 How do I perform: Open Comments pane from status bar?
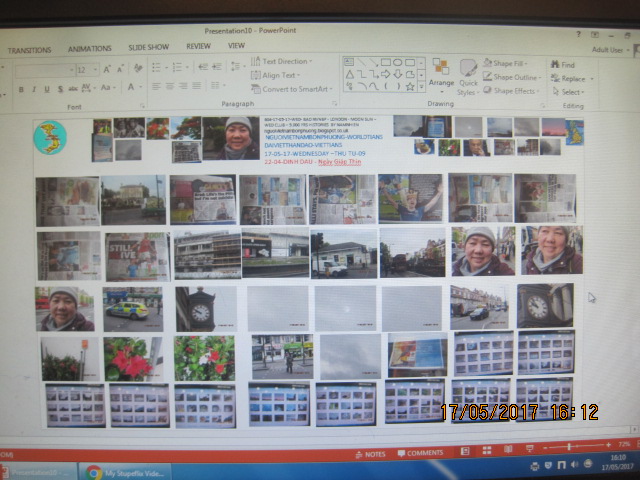pos(420,453)
